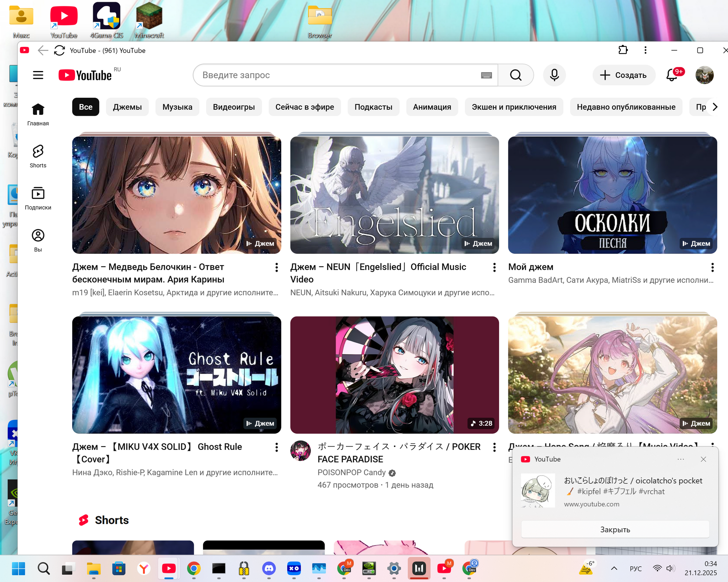Select the Все filter chip
The width and height of the screenshot is (728, 582).
click(x=86, y=107)
